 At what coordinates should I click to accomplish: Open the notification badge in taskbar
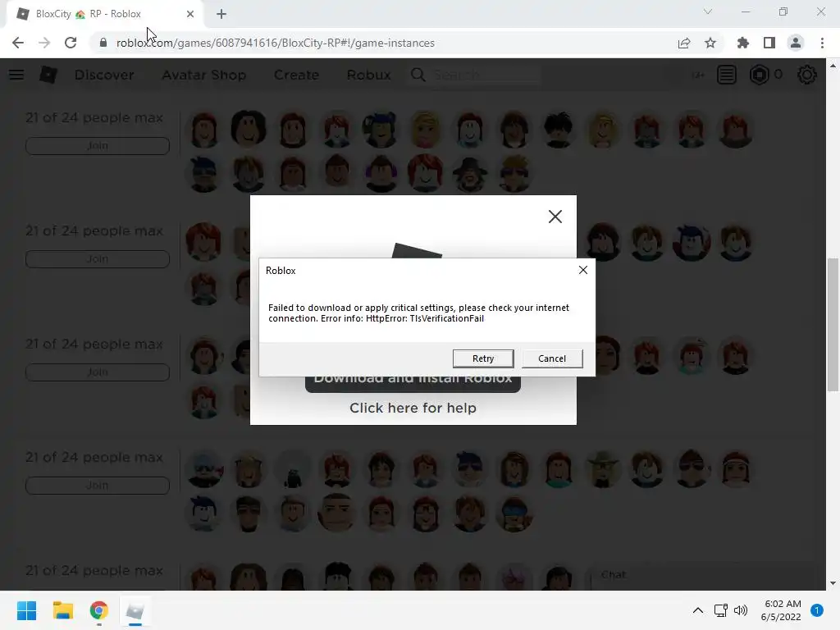click(817, 610)
